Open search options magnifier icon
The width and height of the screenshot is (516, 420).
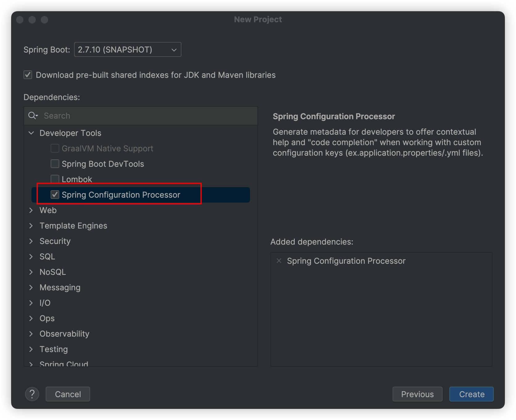(x=33, y=116)
